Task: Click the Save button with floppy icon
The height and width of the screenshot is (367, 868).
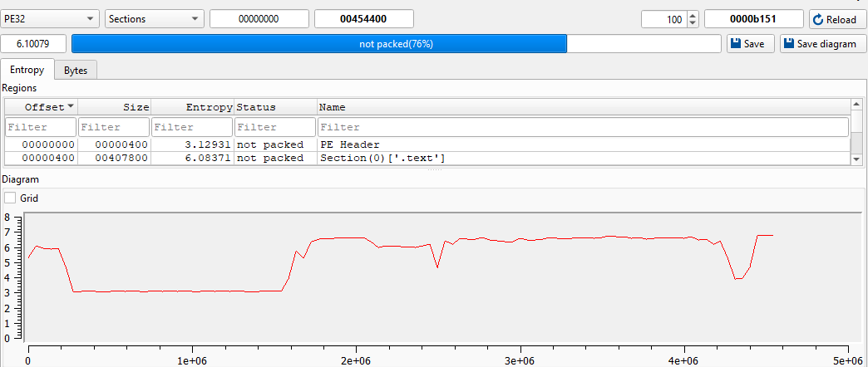Action: tap(751, 44)
